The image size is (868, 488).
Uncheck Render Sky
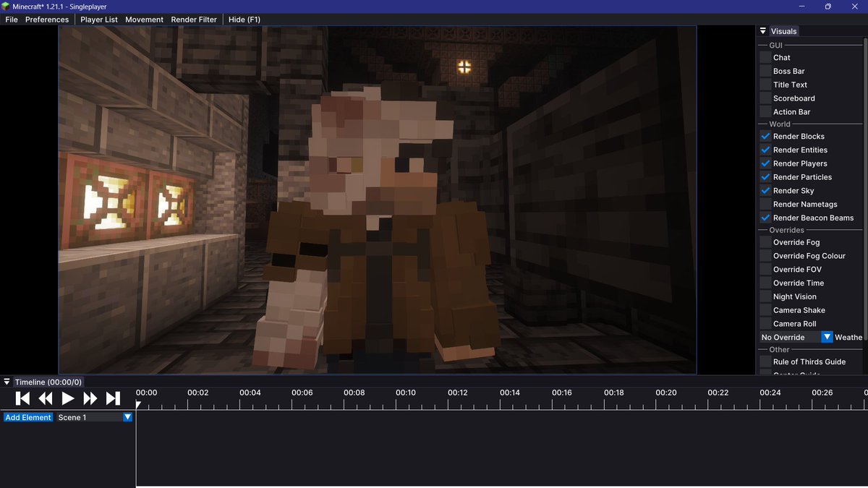pos(765,191)
